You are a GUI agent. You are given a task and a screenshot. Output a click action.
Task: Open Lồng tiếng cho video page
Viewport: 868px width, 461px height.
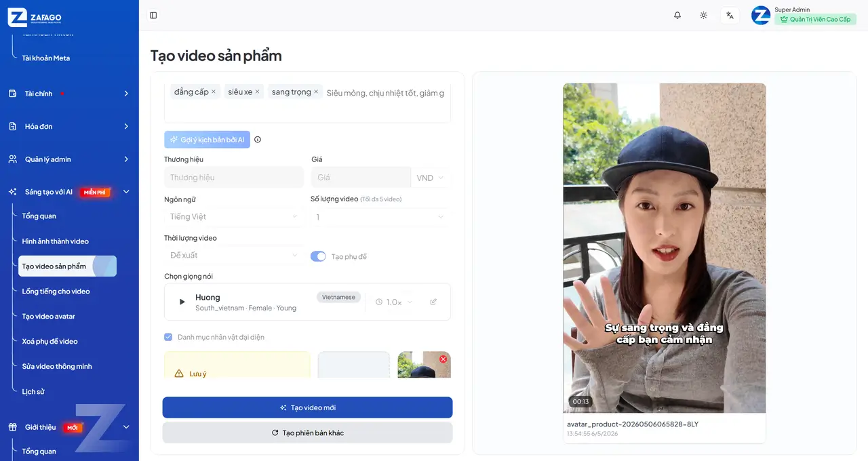click(x=56, y=292)
